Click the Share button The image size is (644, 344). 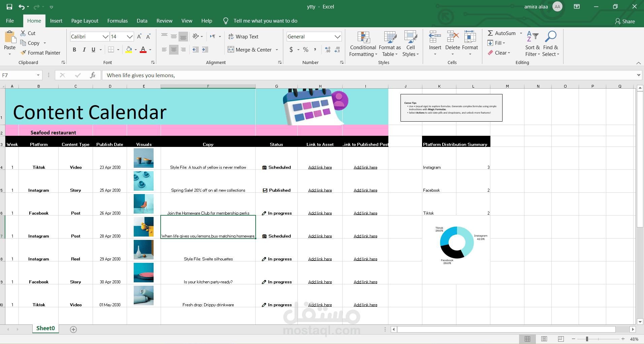point(625,21)
